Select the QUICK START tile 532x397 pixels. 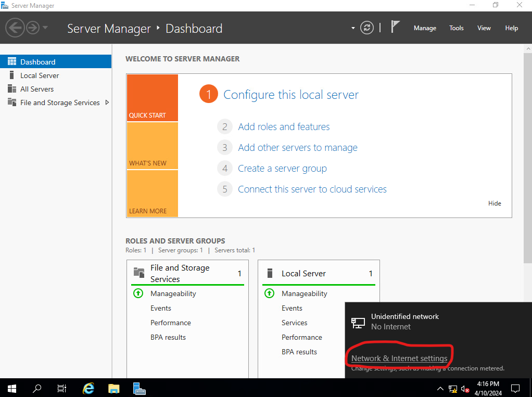point(153,98)
